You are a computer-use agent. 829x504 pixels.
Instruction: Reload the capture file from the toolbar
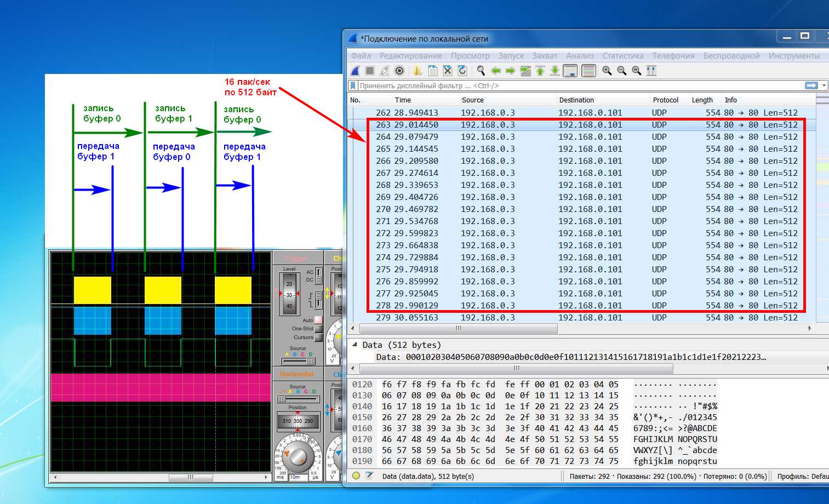[462, 71]
